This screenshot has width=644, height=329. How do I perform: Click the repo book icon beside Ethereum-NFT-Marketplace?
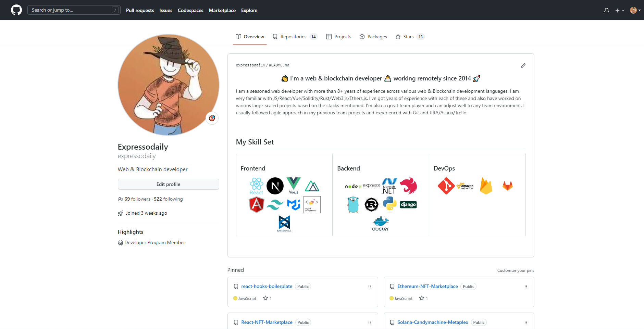[392, 286]
